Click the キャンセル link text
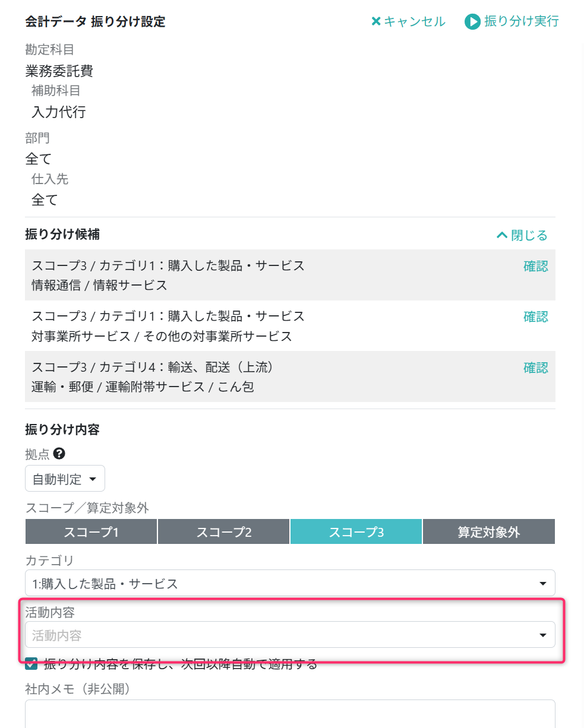Viewport: 584px width, 728px height. (x=414, y=21)
